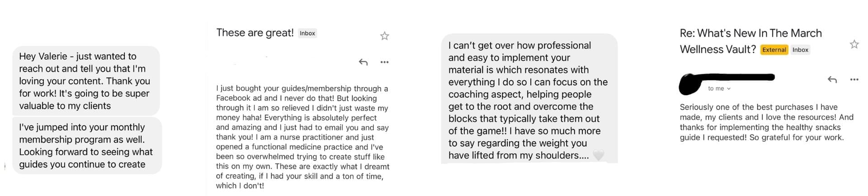The height and width of the screenshot is (196, 868).
Task: Open more options on Wellness Vault email
Action: tap(854, 80)
